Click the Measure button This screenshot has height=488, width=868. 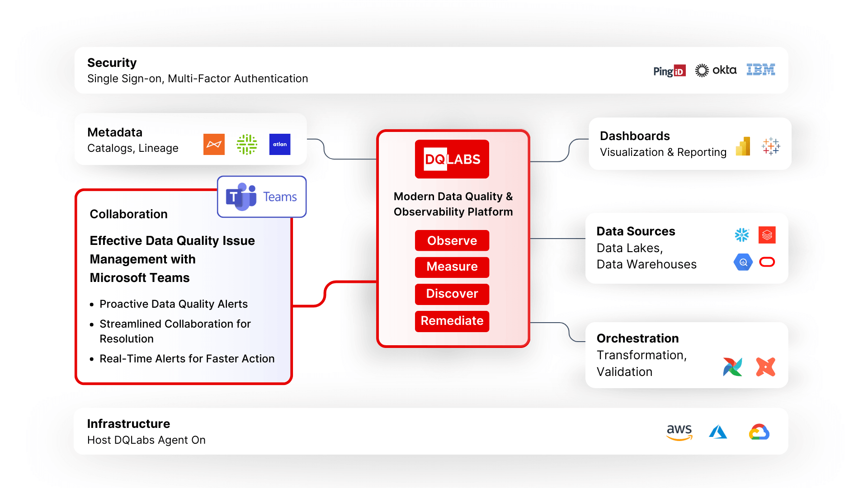(452, 267)
